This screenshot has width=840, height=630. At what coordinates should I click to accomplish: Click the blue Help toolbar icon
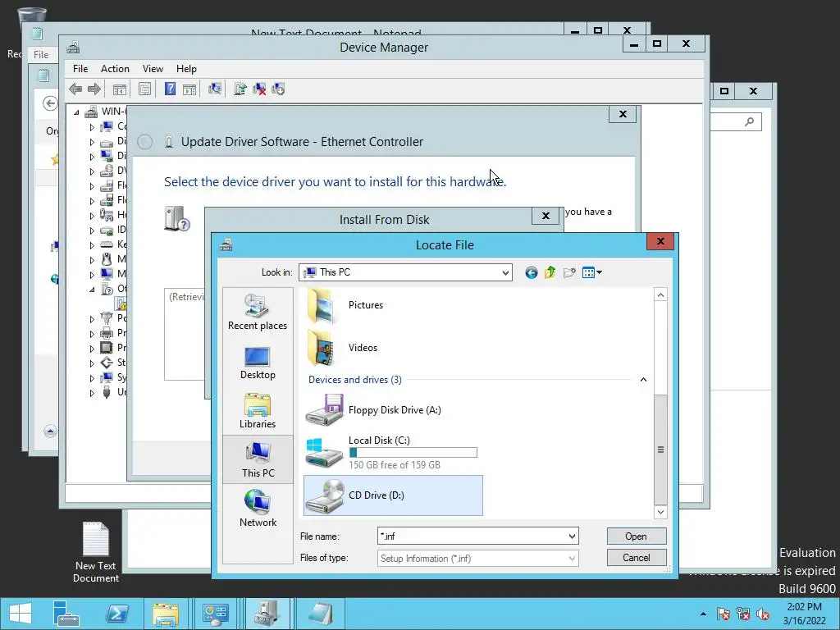(170, 89)
